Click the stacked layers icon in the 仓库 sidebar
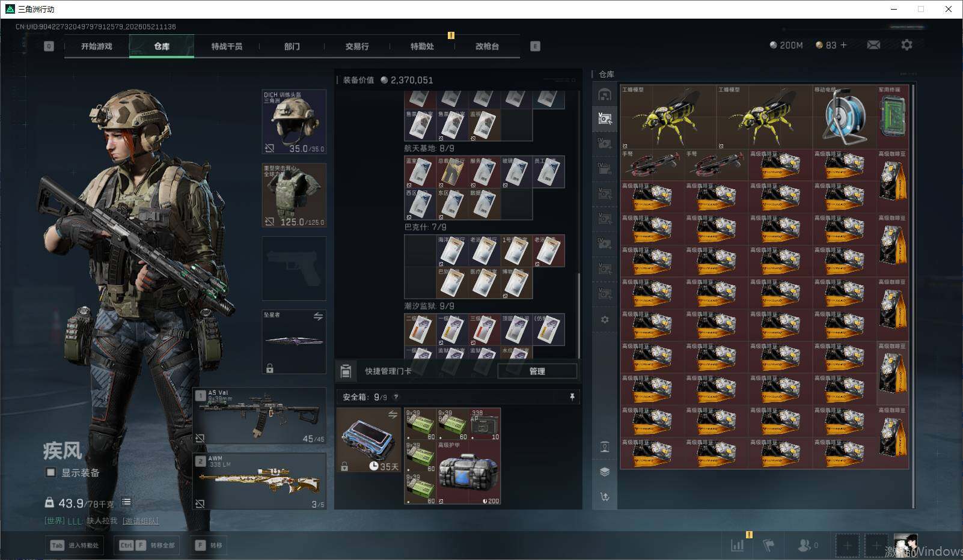 coord(605,472)
